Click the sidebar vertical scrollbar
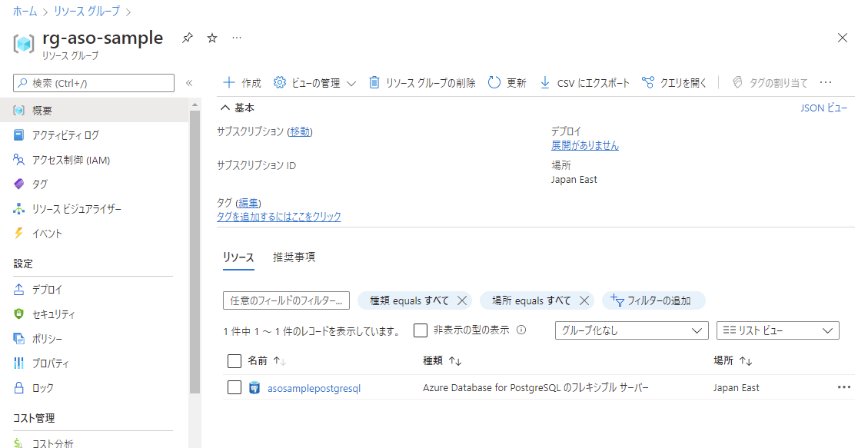 (195, 251)
